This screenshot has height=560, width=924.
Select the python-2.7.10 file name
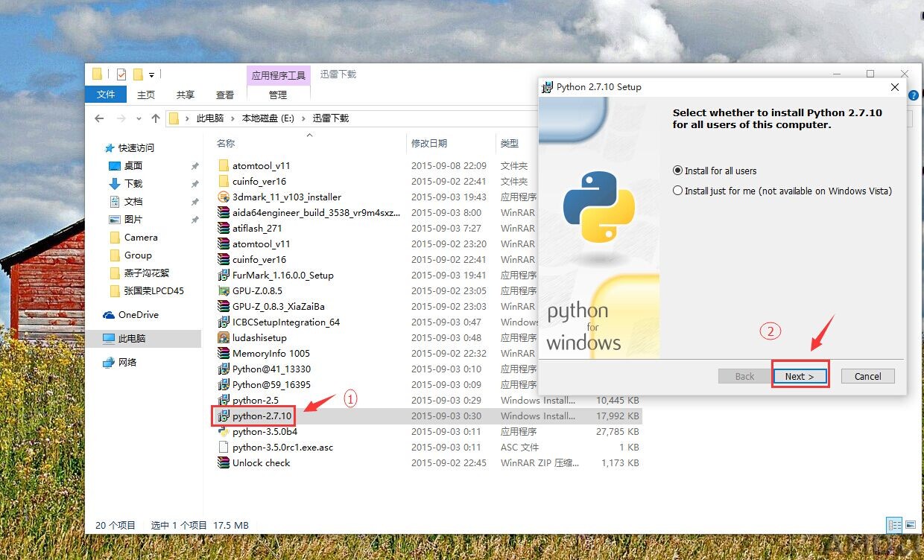262,416
